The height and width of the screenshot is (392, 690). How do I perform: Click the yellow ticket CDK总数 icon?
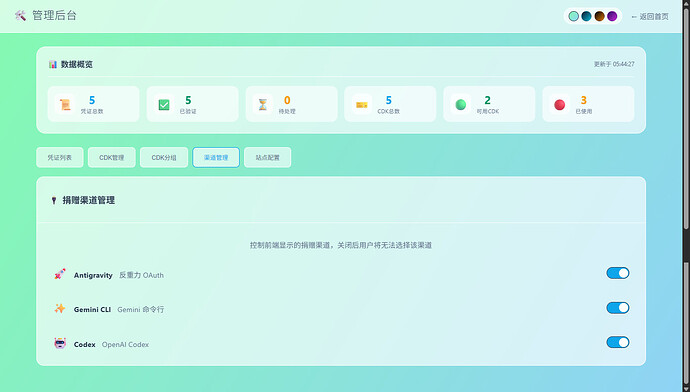point(362,105)
